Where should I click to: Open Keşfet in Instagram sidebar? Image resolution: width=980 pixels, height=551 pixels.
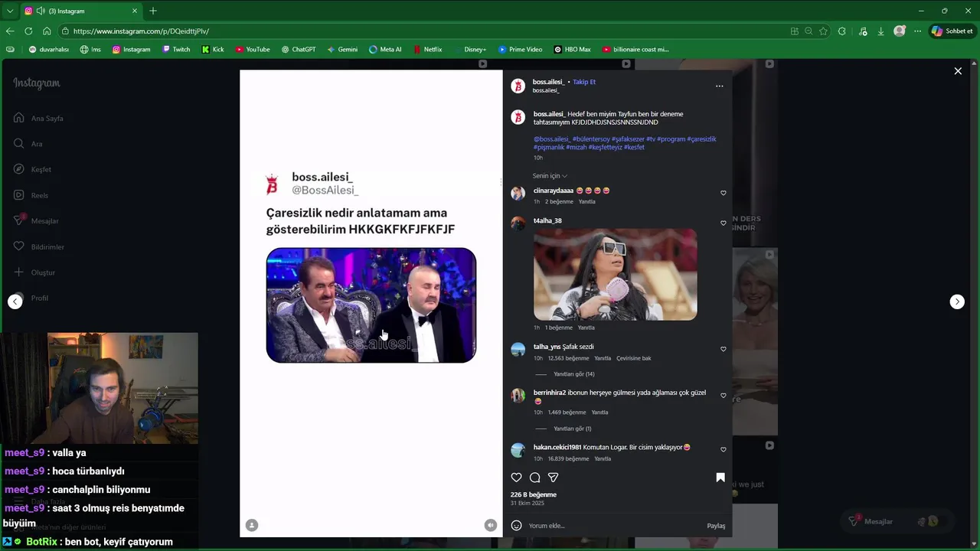point(32,169)
